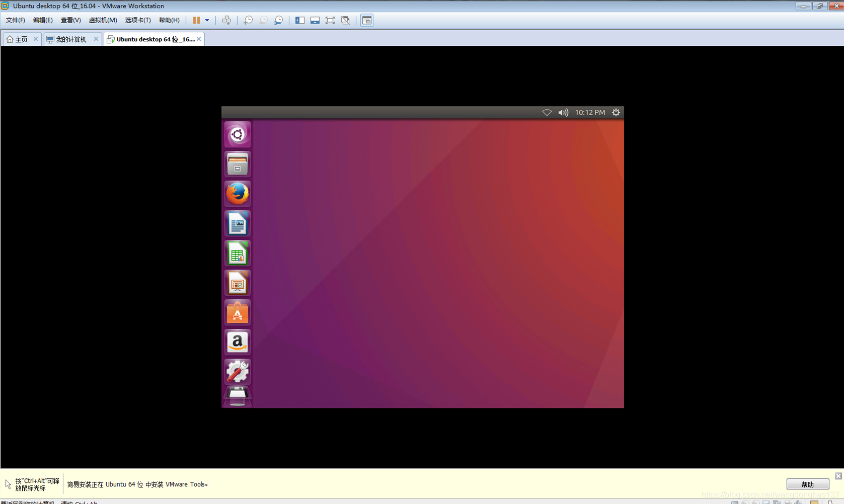Open the sound volume indicator

[x=563, y=113]
